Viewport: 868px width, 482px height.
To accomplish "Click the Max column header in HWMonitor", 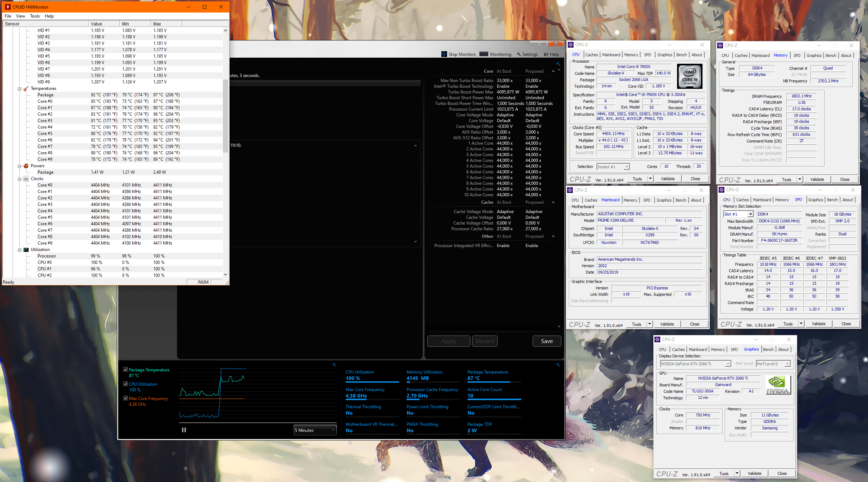I will (x=166, y=24).
